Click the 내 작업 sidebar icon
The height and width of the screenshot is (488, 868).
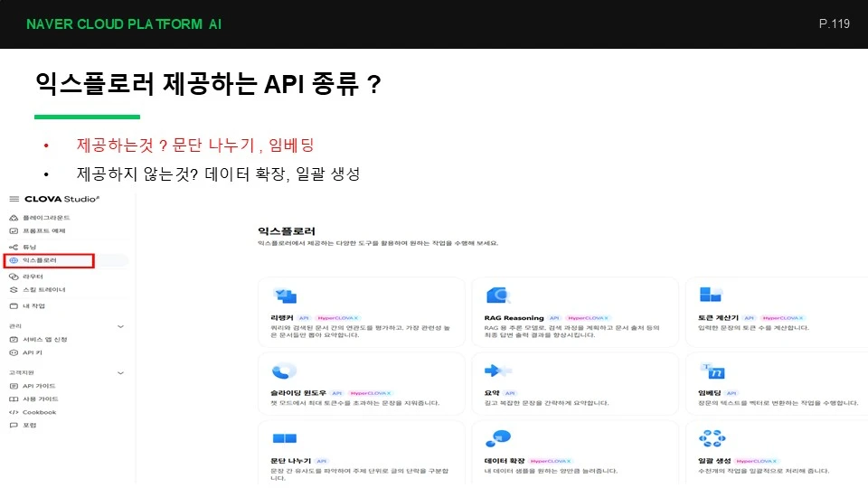[14, 306]
